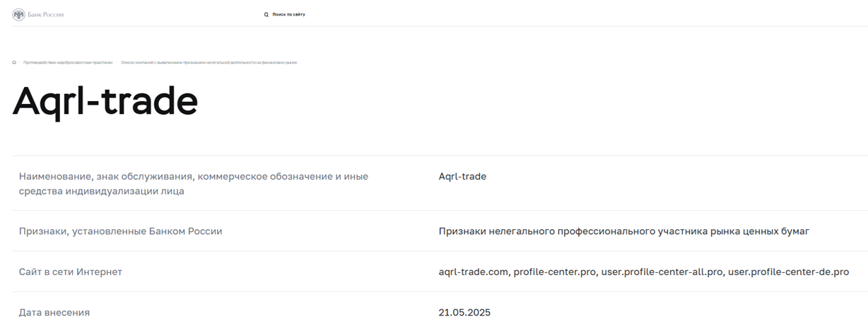Click the user.profile-center-de.pro site entry
The width and height of the screenshot is (868, 331).
pos(789,272)
